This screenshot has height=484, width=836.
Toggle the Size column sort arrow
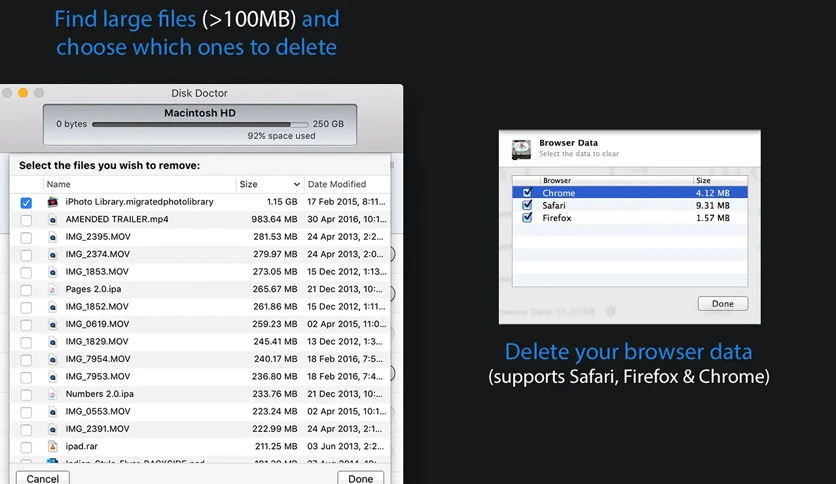pos(296,184)
